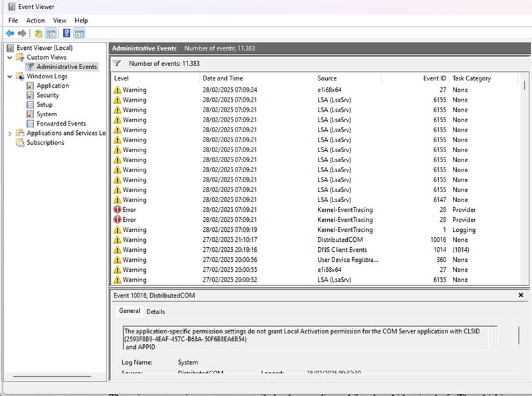
Task: Open the View menu
Action: coord(59,20)
